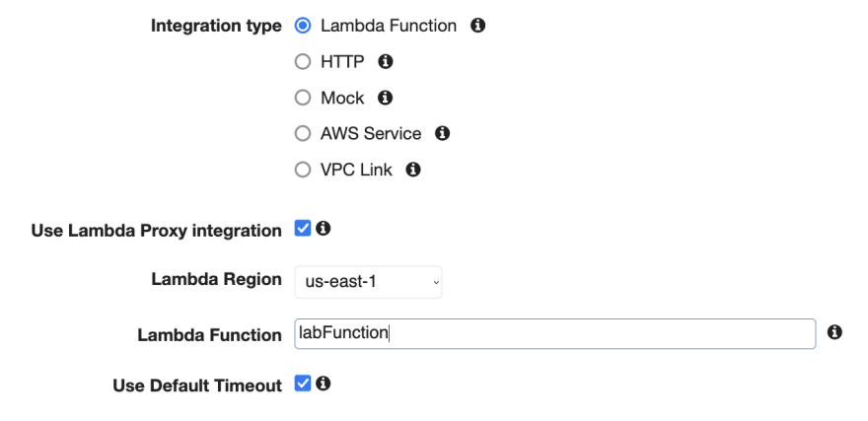Expand the Lambda Region us-east-1 dropdown
Screen dimensions: 868x421
(368, 282)
